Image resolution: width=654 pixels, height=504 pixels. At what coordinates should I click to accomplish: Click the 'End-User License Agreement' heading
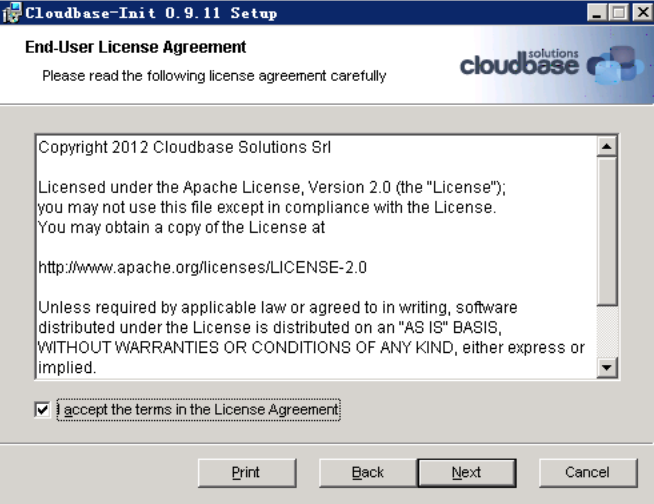coord(134,48)
